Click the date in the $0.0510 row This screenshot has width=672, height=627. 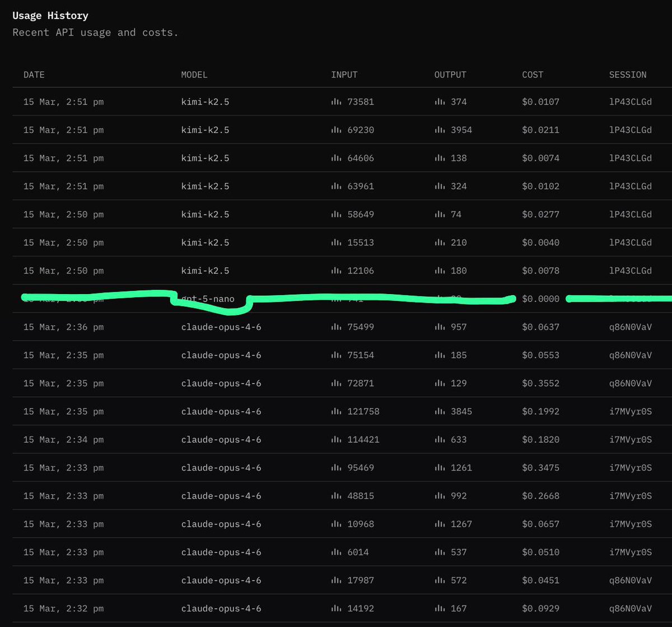click(64, 552)
